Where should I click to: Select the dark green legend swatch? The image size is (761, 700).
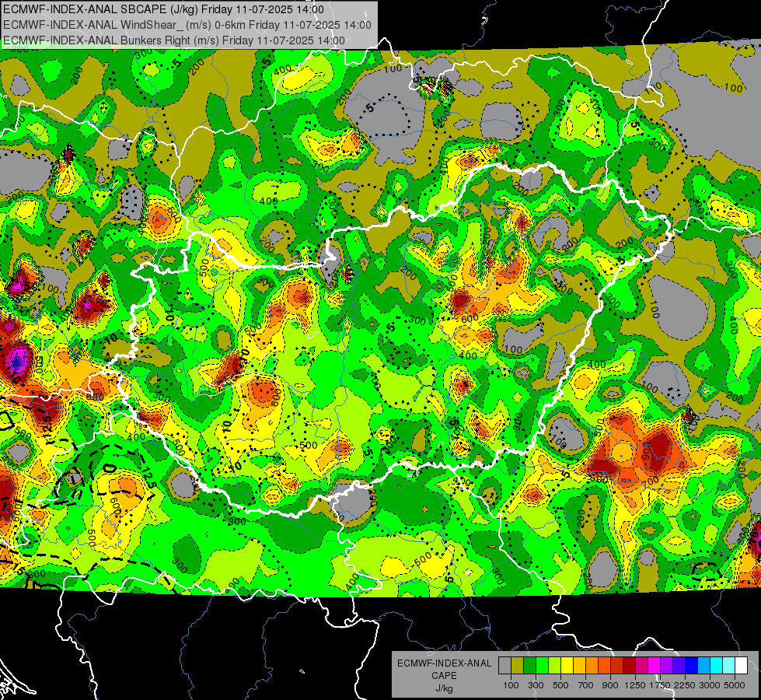pyautogui.click(x=529, y=666)
